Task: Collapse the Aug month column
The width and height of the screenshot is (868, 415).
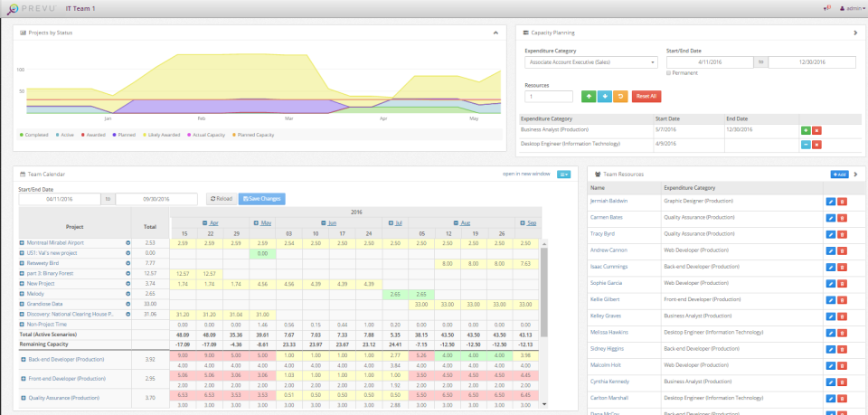Action: click(x=457, y=223)
